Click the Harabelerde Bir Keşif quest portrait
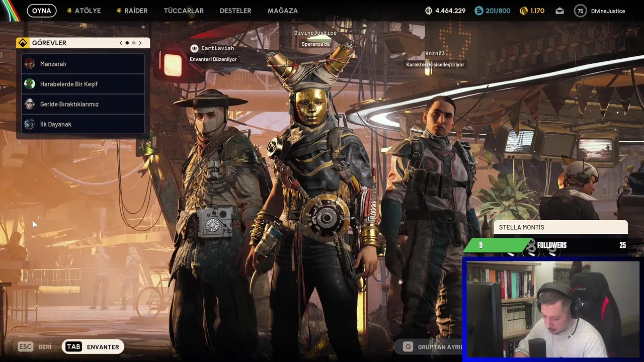644x362 pixels. click(x=30, y=84)
